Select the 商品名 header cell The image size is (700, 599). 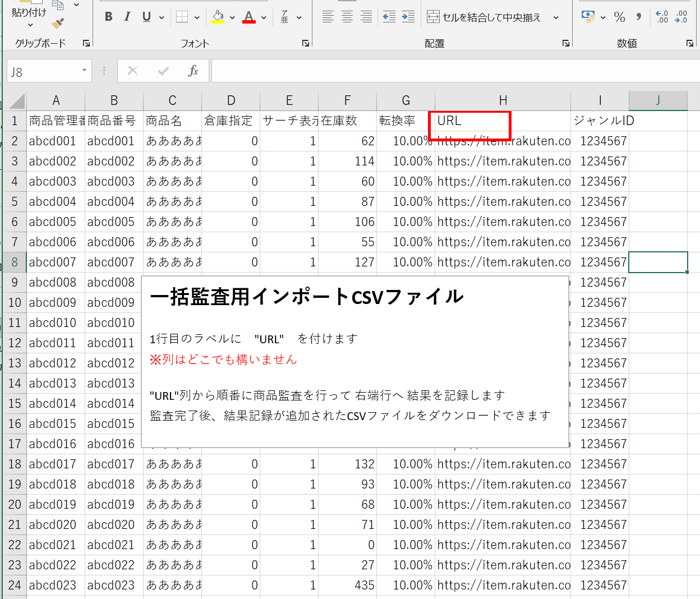pos(173,121)
